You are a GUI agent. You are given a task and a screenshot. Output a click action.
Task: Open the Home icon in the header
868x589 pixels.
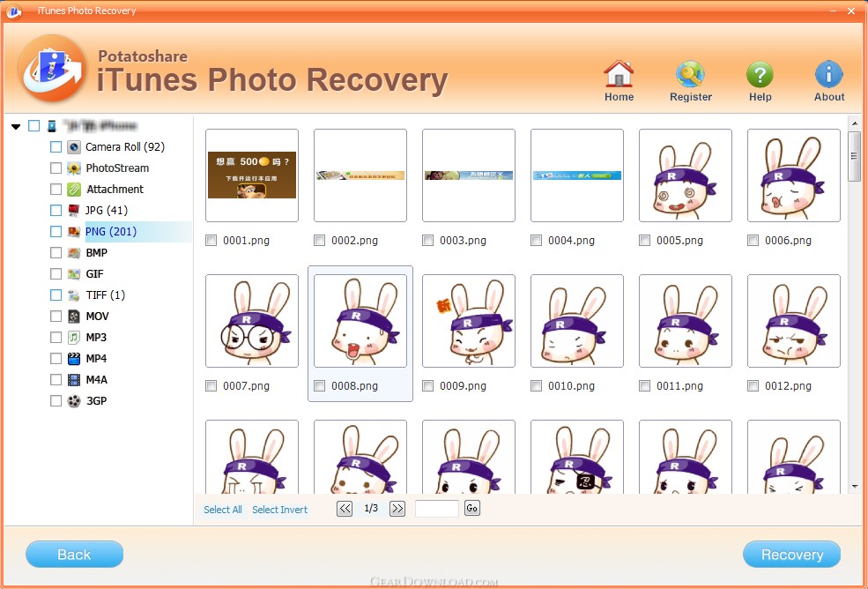coord(619,74)
